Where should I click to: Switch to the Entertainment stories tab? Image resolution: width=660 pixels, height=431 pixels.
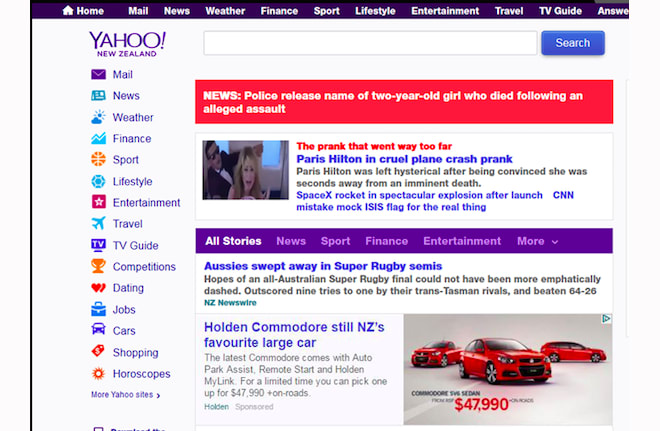pyautogui.click(x=462, y=241)
